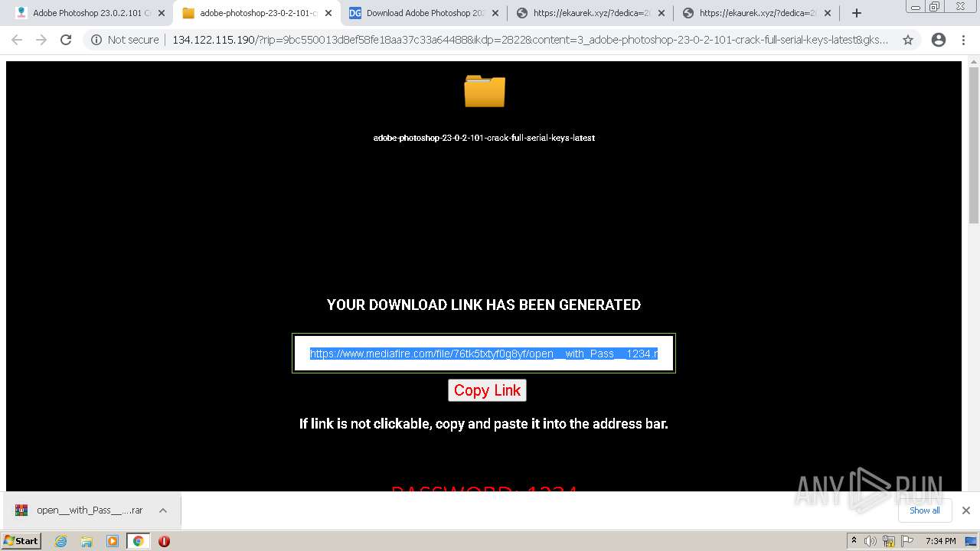The height and width of the screenshot is (551, 980).
Task: Open the Windows Start menu
Action: pyautogui.click(x=21, y=540)
